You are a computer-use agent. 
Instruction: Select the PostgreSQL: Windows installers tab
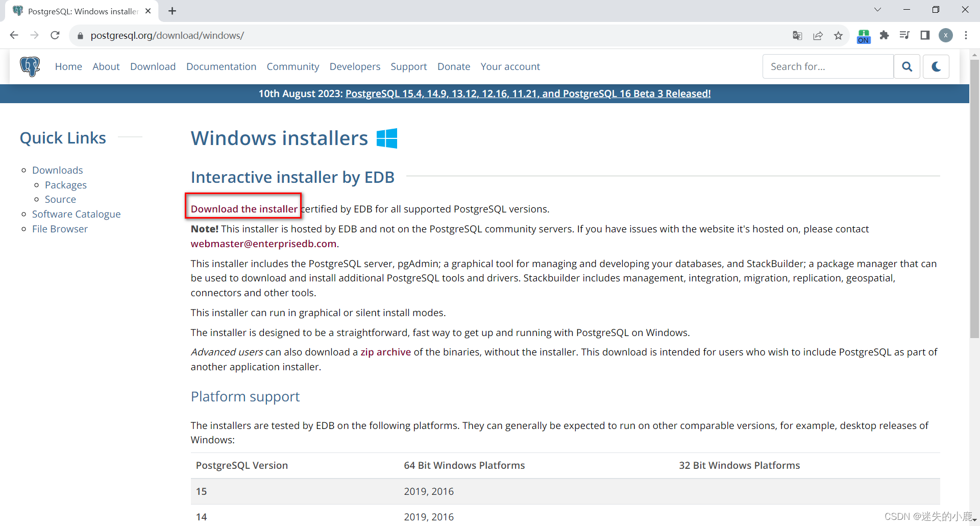point(82,11)
